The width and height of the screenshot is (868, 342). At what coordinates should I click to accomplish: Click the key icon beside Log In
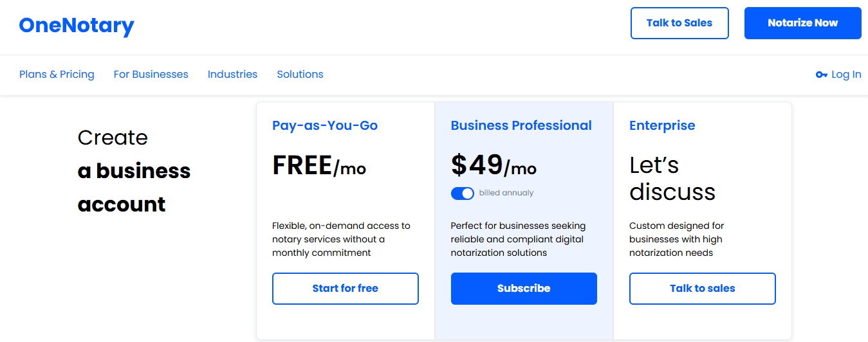[821, 75]
